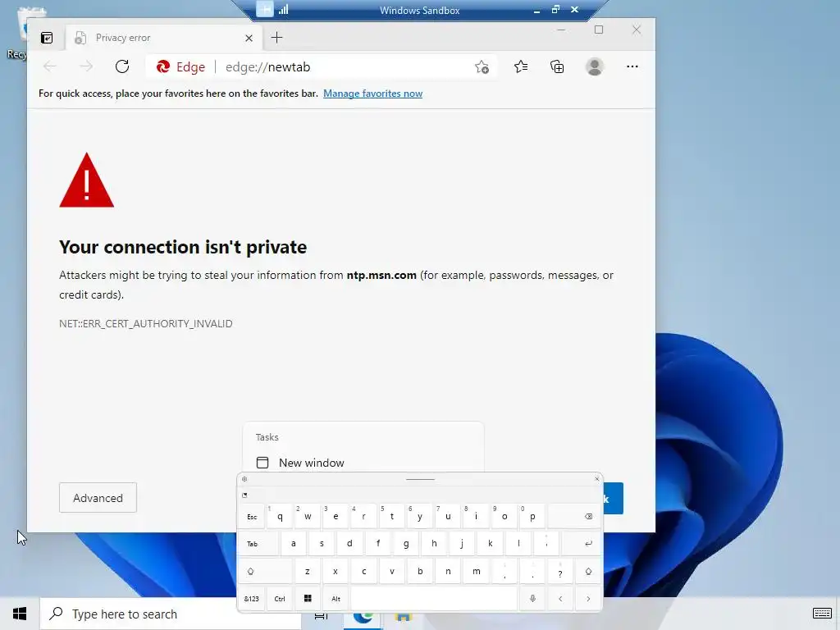Tap the space bar on touch keyboard
The width and height of the screenshot is (840, 630).
(x=434, y=599)
